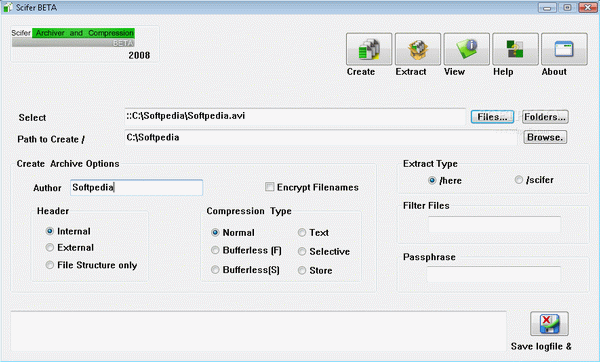Image resolution: width=600 pixels, height=362 pixels.
Task: Click the Browse. button
Action: pyautogui.click(x=545, y=137)
